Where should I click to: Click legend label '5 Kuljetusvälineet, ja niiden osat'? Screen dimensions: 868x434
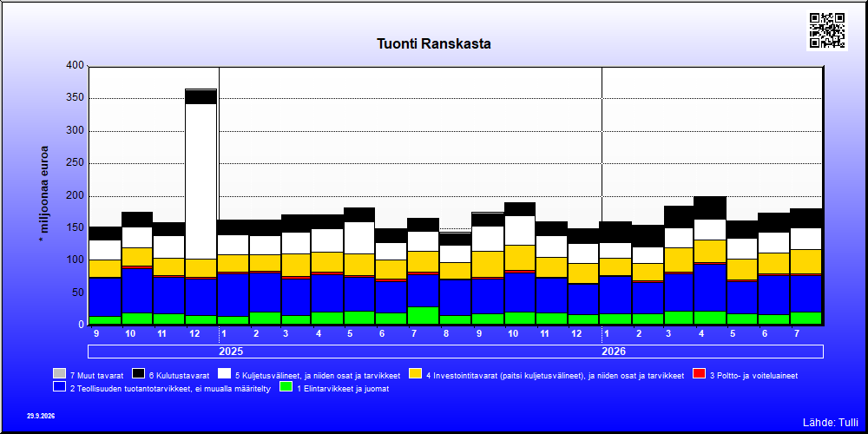318,376
